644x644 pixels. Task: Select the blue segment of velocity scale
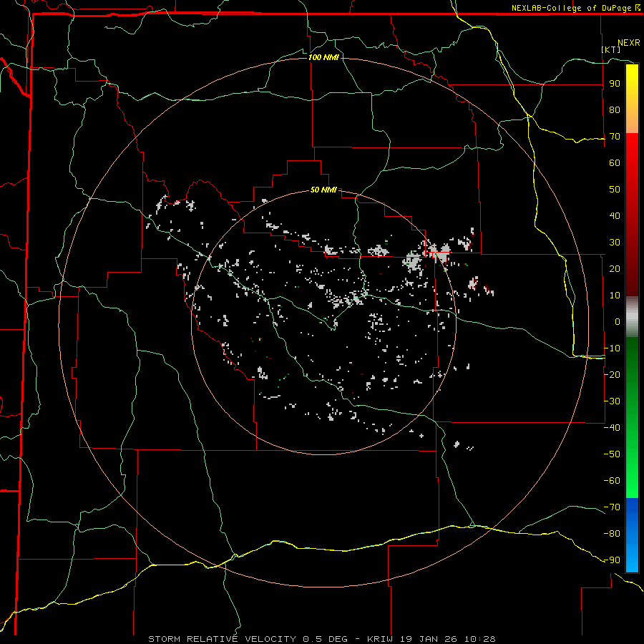[x=632, y=535]
